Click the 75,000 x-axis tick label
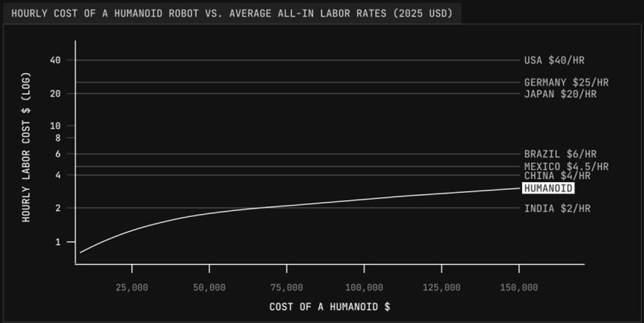Viewport: 644px width, 323px height. [286, 288]
